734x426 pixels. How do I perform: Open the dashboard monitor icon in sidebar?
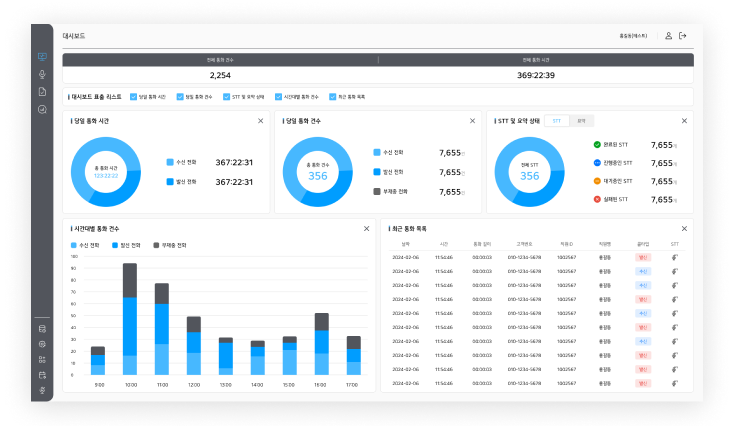coord(42,57)
